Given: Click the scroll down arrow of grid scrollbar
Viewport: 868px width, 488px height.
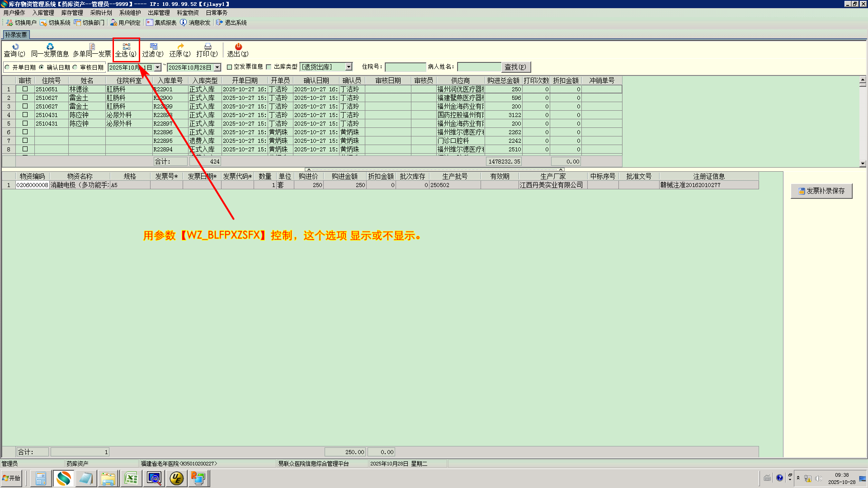Looking at the screenshot, I should (863, 164).
